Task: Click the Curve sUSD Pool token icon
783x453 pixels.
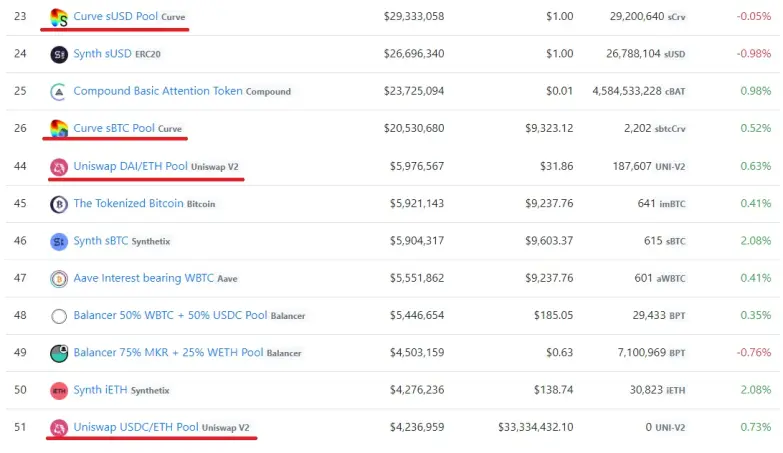Action: (x=59, y=17)
